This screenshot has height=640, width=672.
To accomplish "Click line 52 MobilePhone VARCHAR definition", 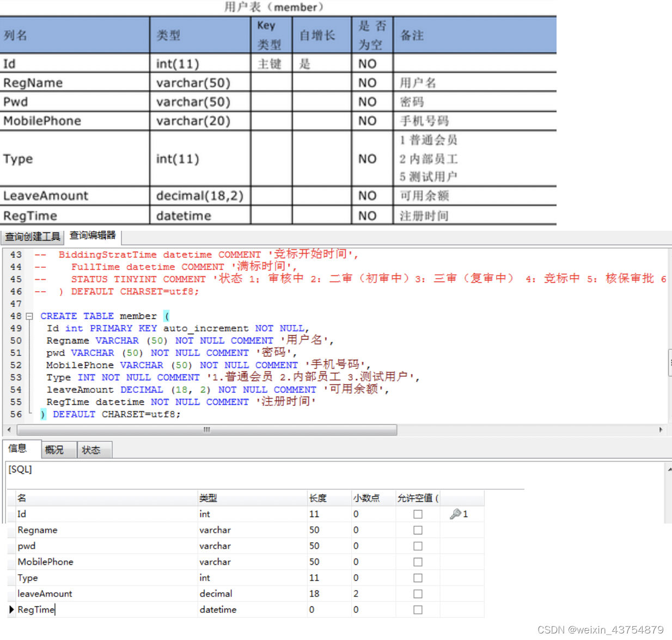I will pos(208,365).
